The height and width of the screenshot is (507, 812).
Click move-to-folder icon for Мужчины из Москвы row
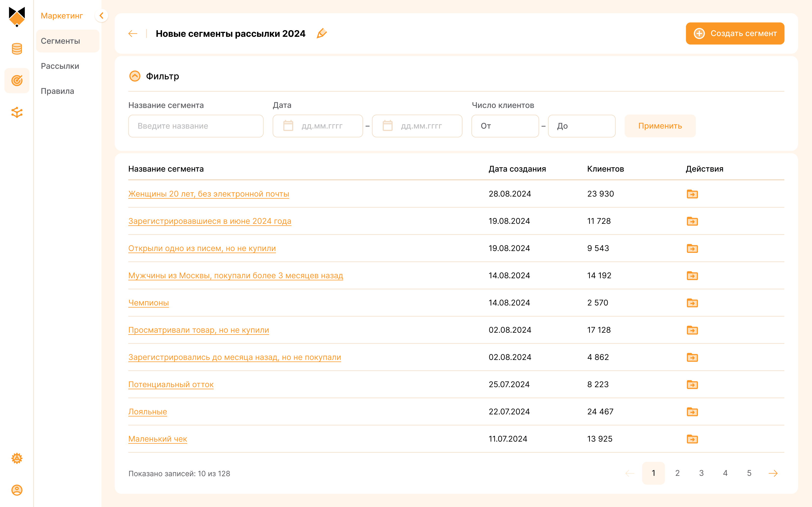(692, 276)
